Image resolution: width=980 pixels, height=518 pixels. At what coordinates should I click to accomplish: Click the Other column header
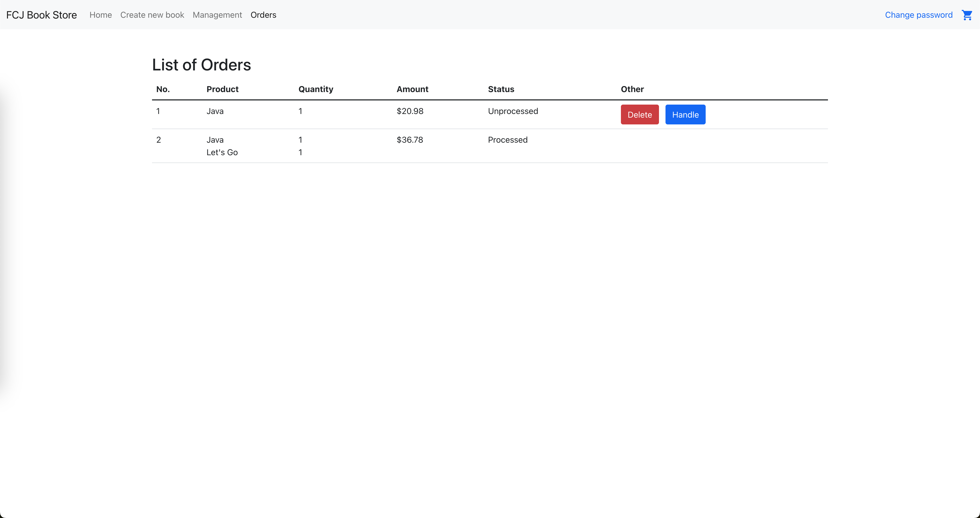pyautogui.click(x=632, y=89)
